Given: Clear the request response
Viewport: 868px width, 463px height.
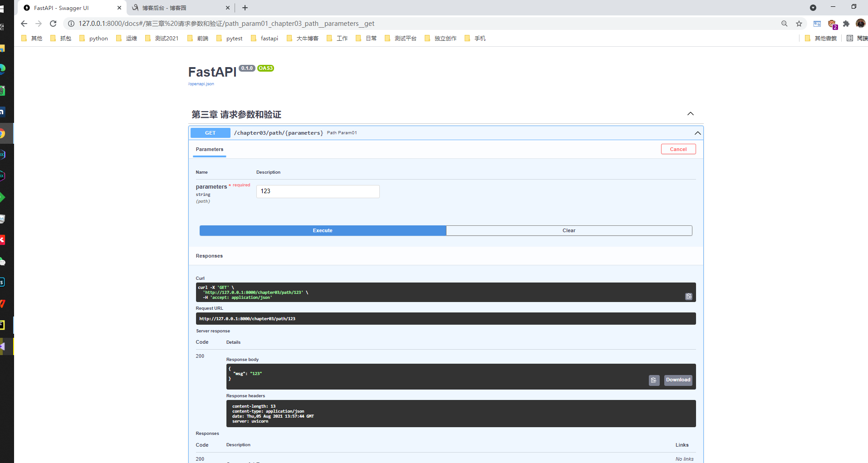Looking at the screenshot, I should point(569,230).
